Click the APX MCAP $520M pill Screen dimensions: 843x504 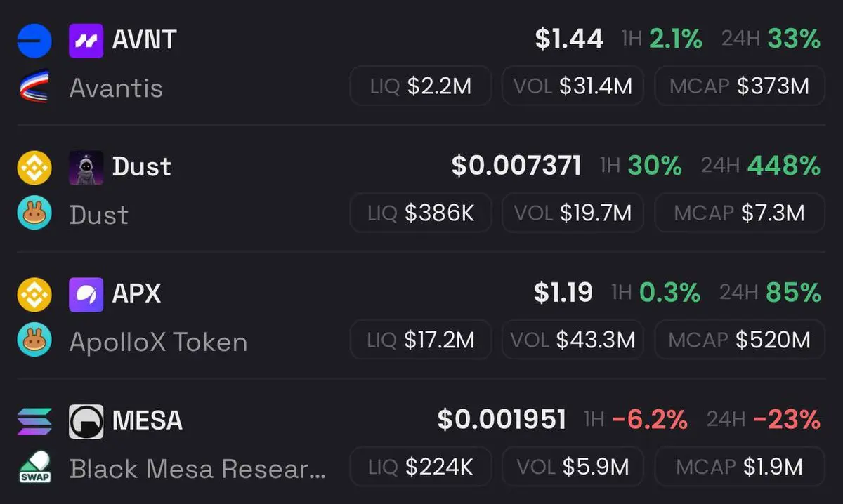[740, 340]
